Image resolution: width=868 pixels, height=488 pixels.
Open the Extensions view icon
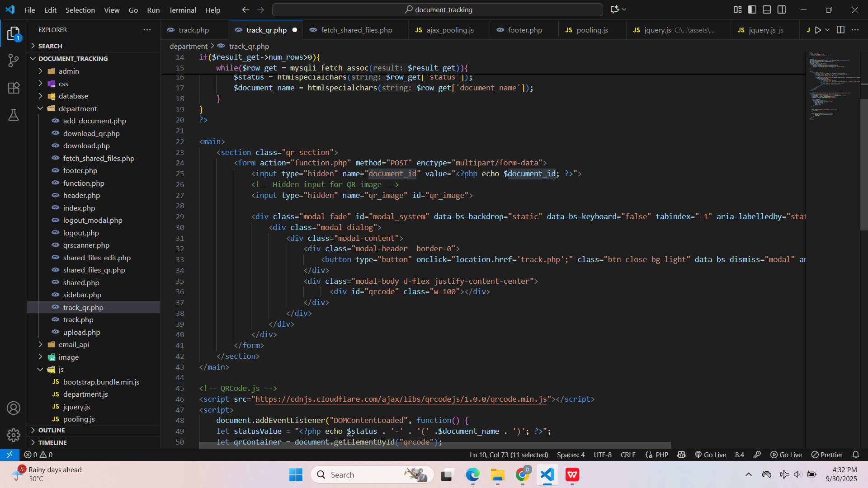point(14,88)
